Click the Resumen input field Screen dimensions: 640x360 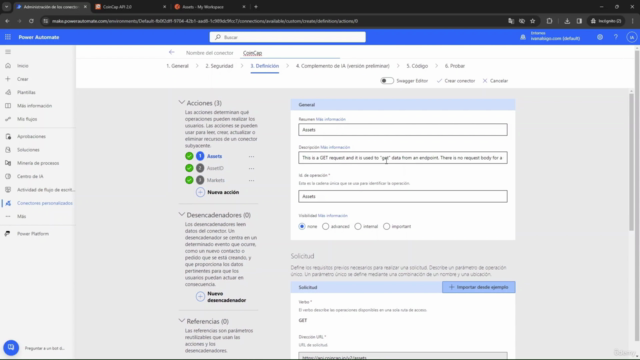coord(403,130)
